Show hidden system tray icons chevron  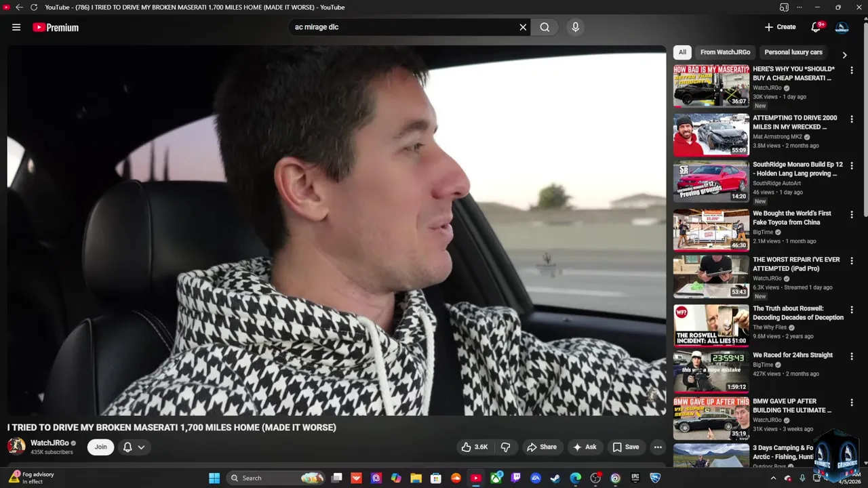click(773, 478)
